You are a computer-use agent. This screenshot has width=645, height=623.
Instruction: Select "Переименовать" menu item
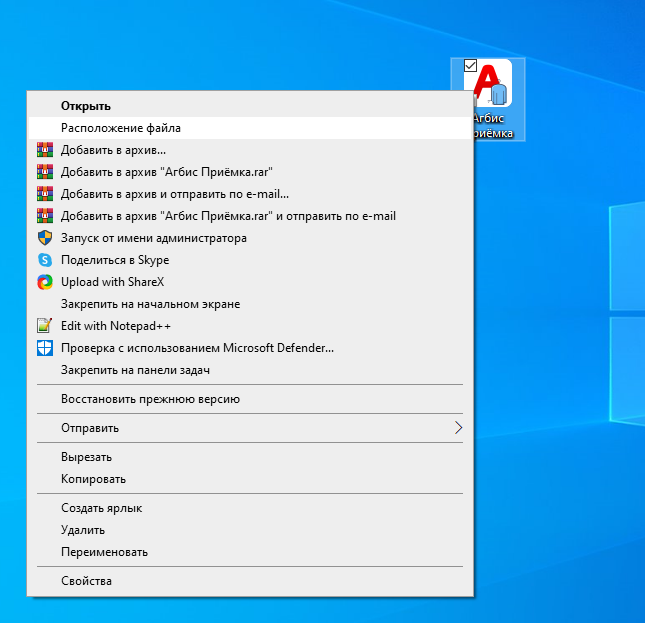tap(104, 552)
